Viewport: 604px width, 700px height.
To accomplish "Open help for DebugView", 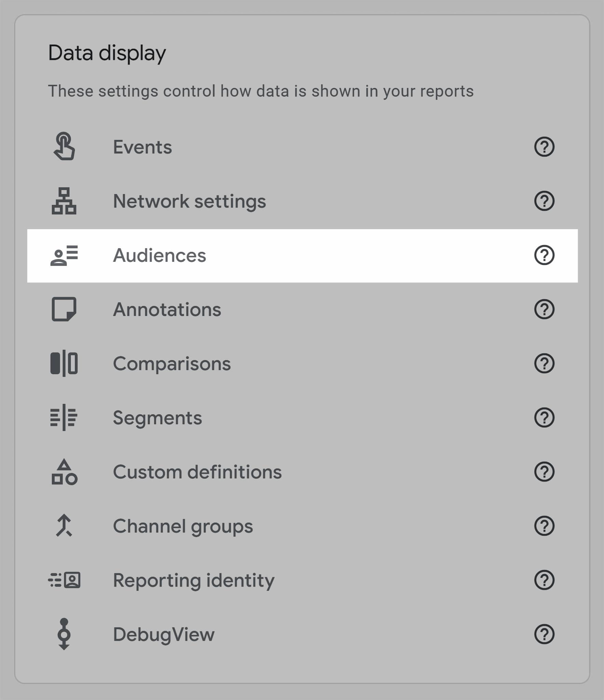I will (544, 634).
